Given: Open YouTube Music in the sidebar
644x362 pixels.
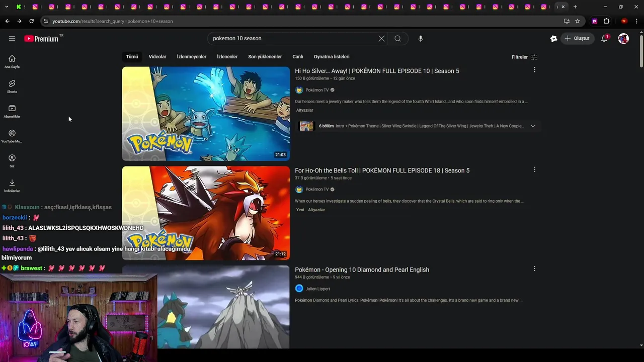Looking at the screenshot, I should pyautogui.click(x=12, y=136).
